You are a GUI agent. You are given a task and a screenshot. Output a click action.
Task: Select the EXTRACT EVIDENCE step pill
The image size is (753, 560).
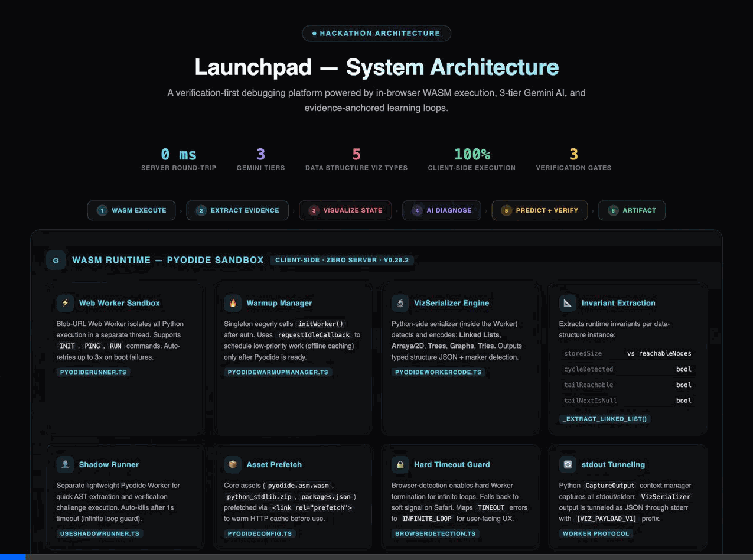point(237,210)
